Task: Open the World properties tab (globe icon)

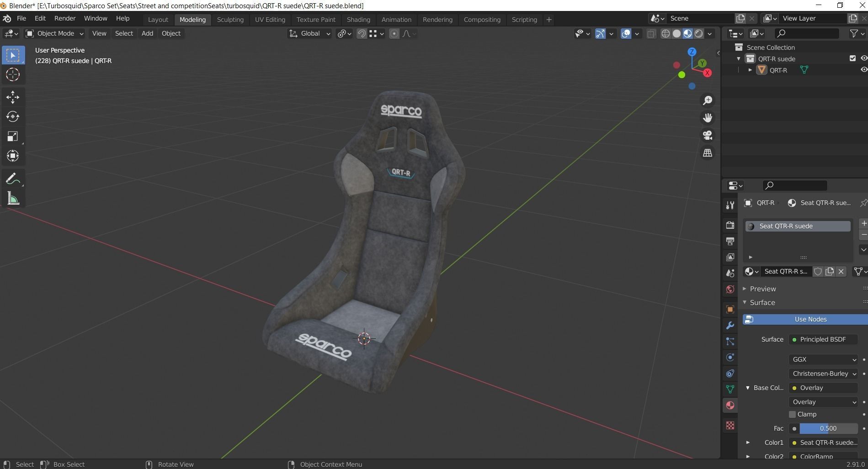Action: click(730, 289)
